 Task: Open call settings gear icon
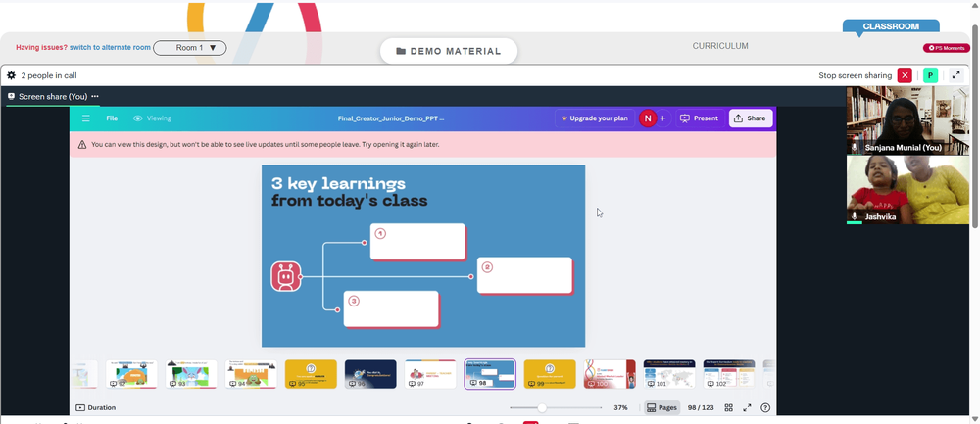(11, 75)
